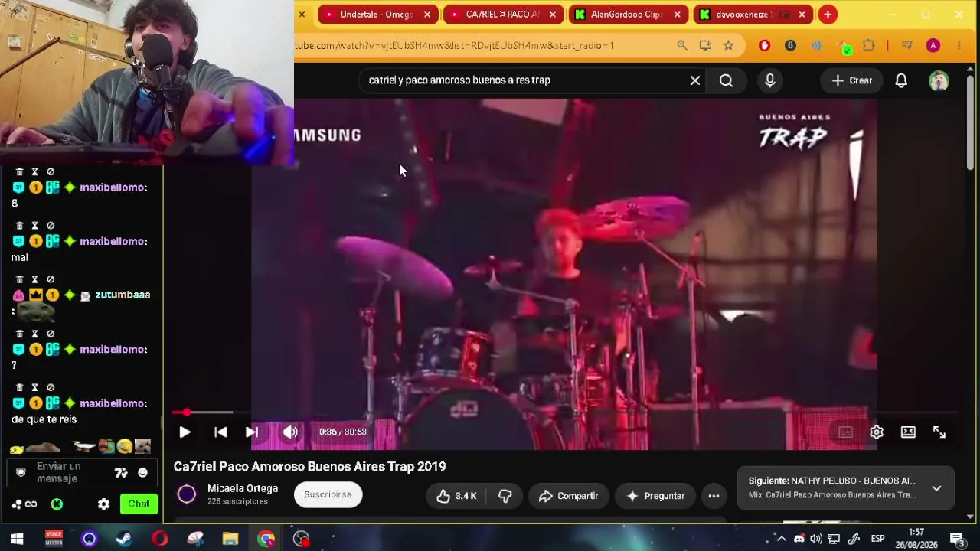This screenshot has height=551, width=980.
Task: Open the media control toolbar icon
Action: [x=908, y=46]
